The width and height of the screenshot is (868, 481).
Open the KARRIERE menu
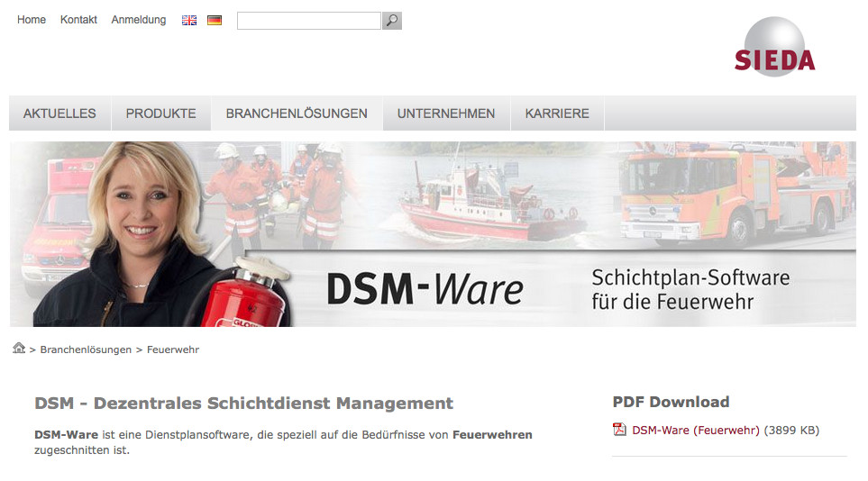(557, 113)
